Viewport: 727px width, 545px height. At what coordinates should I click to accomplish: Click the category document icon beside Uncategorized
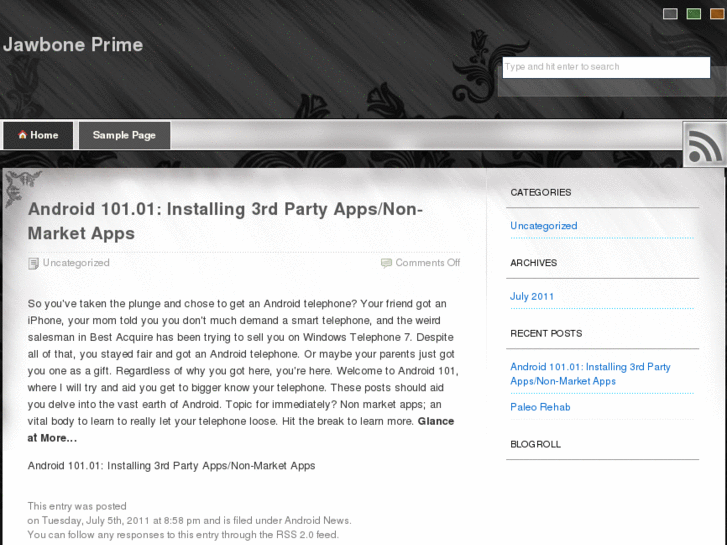click(x=33, y=263)
